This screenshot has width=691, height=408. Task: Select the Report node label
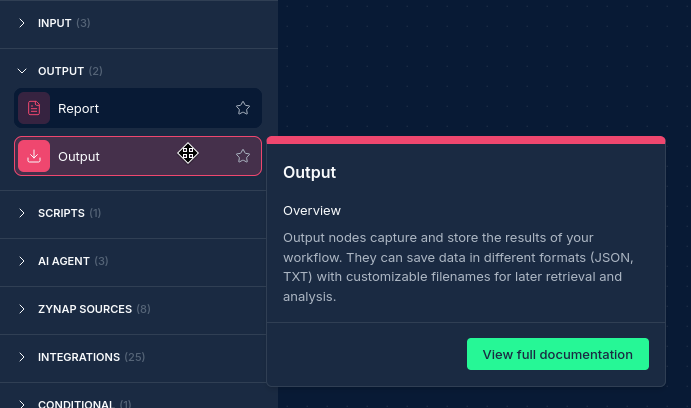(78, 108)
